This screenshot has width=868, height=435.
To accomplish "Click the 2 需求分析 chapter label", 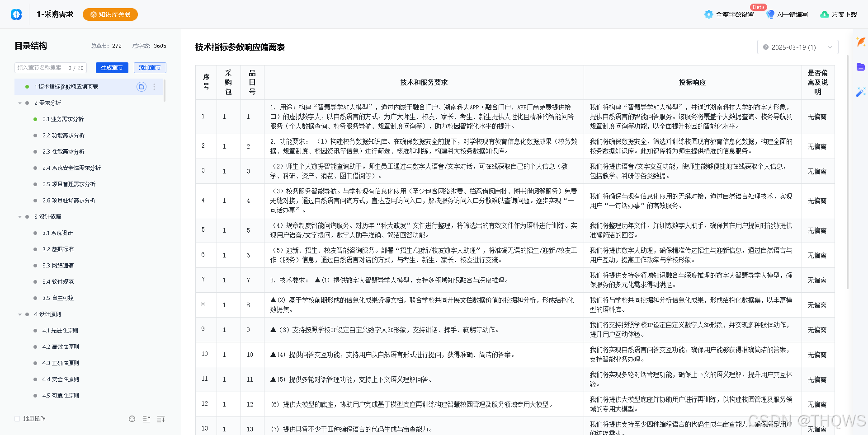I will coord(47,103).
